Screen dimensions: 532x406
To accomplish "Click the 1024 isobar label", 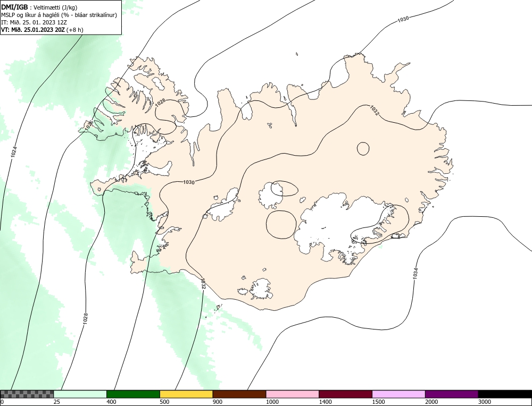I will [x=14, y=152].
